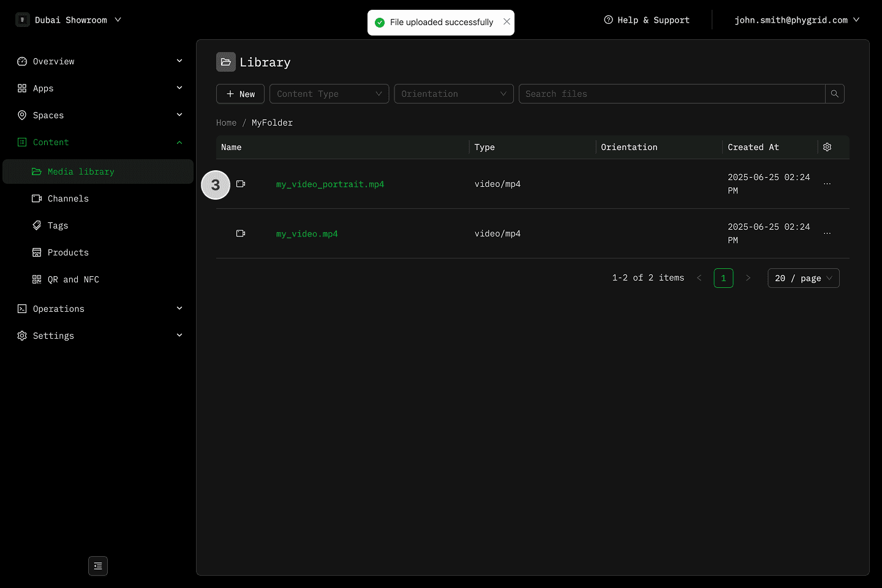
Task: Click the Library folder icon in the header
Action: pos(226,62)
